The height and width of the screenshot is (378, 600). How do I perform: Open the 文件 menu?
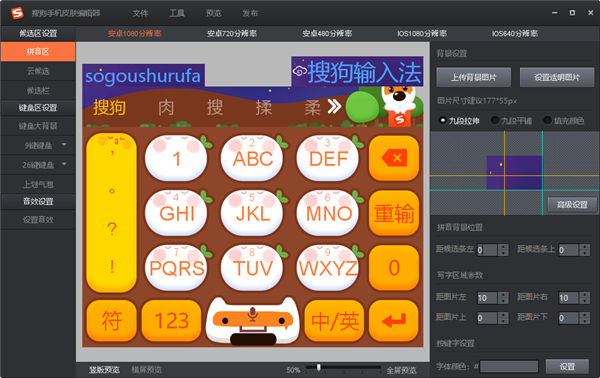[140, 13]
